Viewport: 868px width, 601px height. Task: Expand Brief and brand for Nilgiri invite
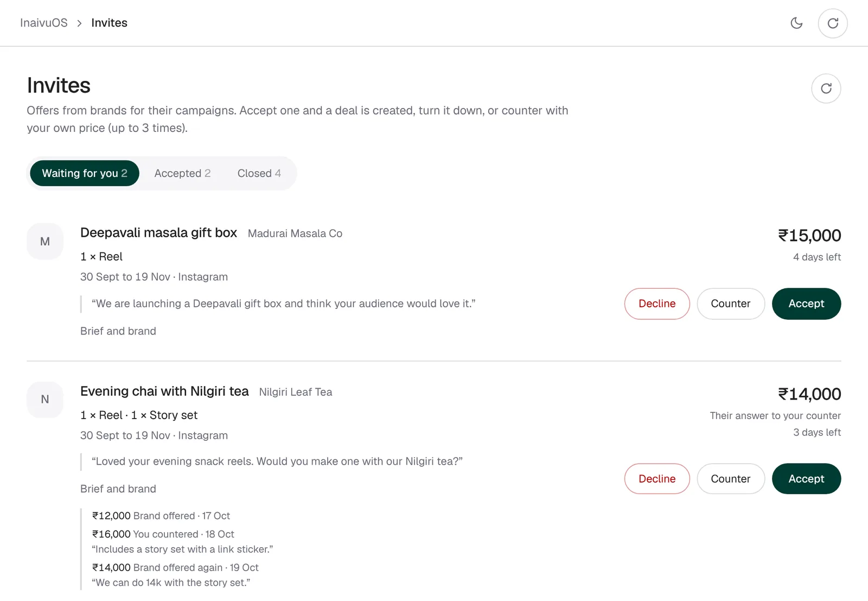pyautogui.click(x=118, y=489)
